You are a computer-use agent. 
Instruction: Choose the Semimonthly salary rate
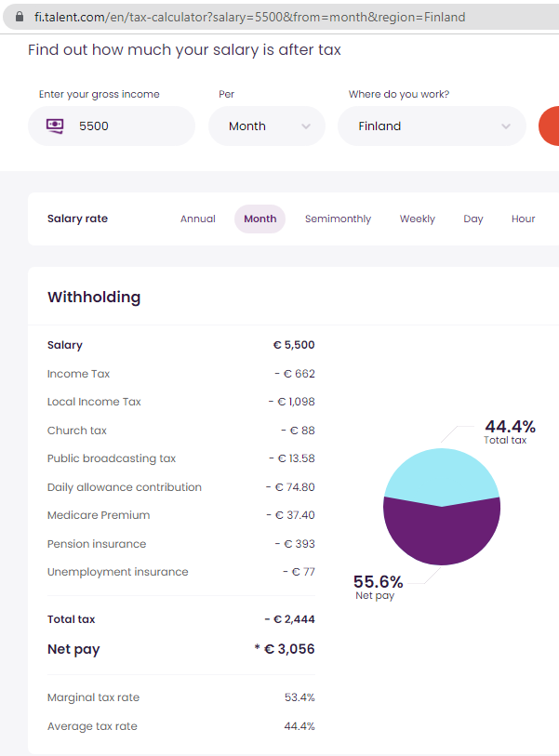click(x=338, y=219)
